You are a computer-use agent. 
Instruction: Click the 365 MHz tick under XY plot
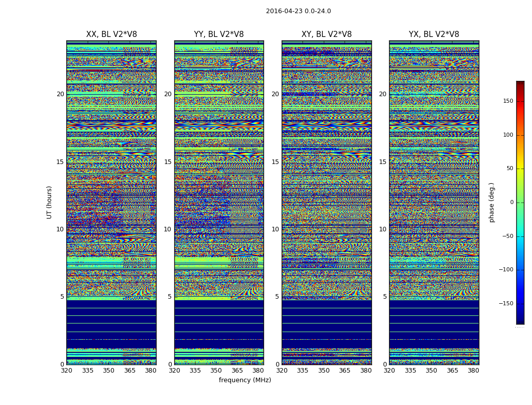point(345,371)
